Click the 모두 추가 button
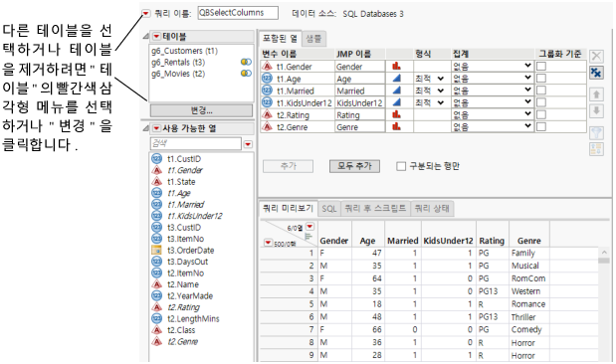The image size is (616, 364). tap(354, 166)
